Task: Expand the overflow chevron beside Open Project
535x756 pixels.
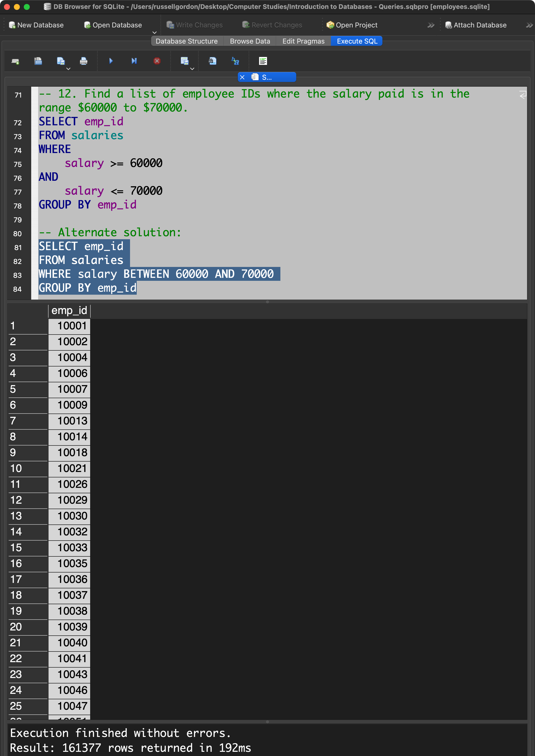Action: click(430, 25)
